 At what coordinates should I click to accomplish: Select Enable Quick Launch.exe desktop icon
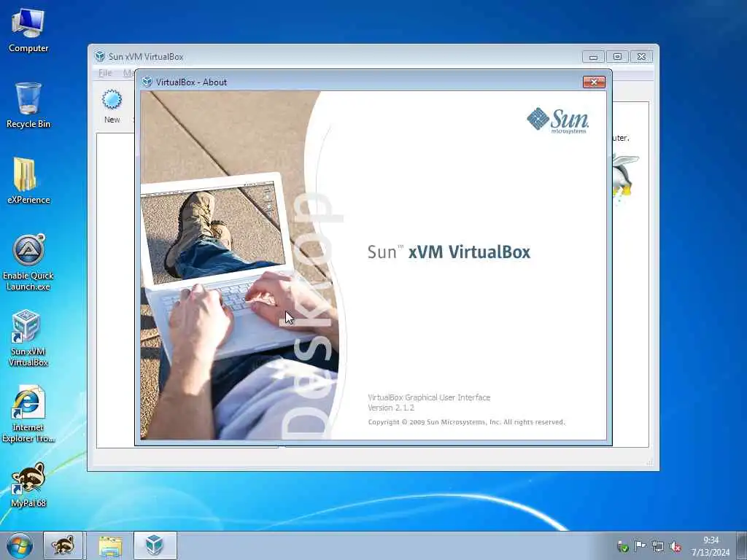(x=28, y=262)
